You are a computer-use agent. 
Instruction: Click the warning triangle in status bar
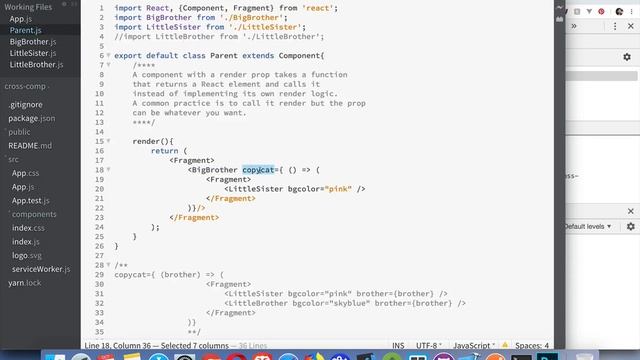[x=505, y=345]
